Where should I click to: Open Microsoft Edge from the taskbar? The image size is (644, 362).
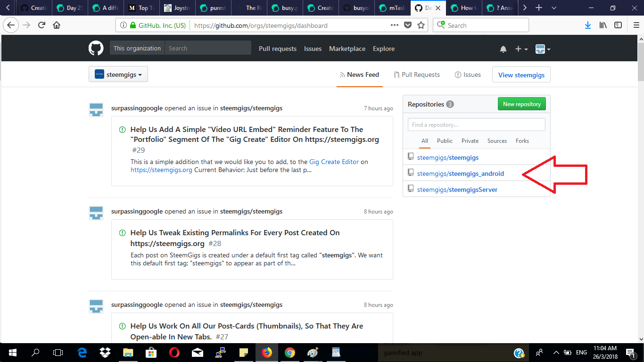coord(83,353)
